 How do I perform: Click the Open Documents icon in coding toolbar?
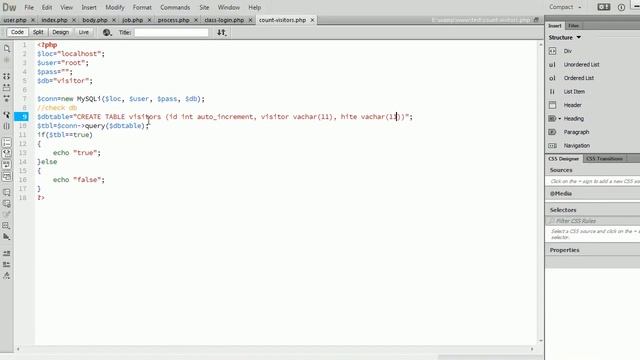click(7, 49)
